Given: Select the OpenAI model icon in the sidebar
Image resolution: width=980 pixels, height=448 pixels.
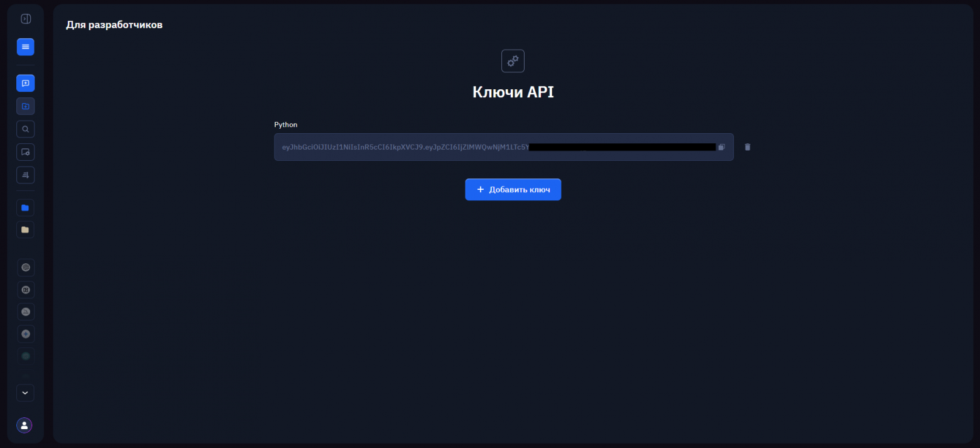Looking at the screenshot, I should [x=25, y=267].
